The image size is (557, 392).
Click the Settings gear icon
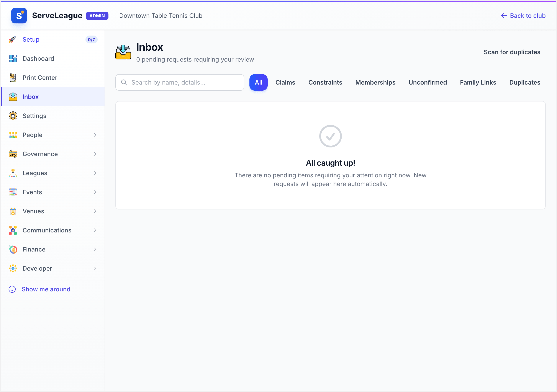13,116
